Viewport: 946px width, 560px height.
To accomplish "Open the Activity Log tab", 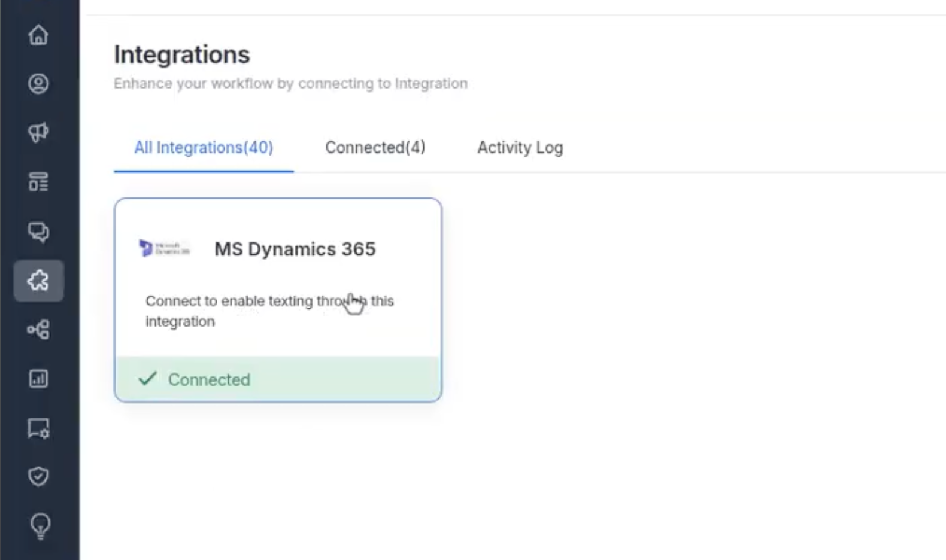I will click(x=520, y=148).
